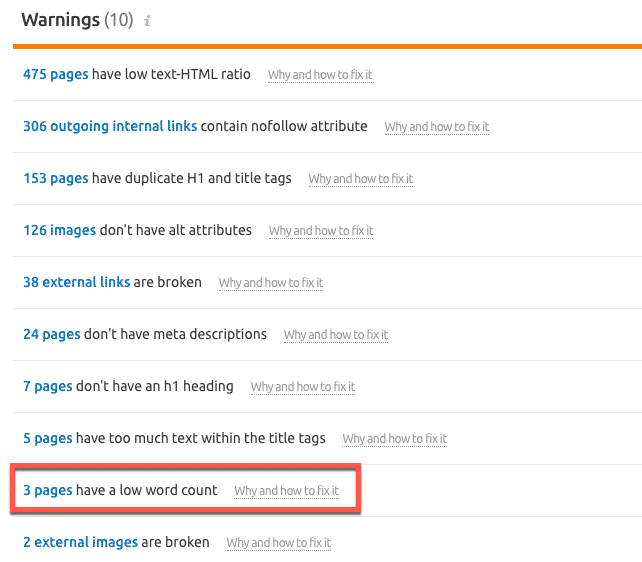Screen dimensions: 642x562
Task: Open the 3 pages low word count link
Action: (x=47, y=490)
